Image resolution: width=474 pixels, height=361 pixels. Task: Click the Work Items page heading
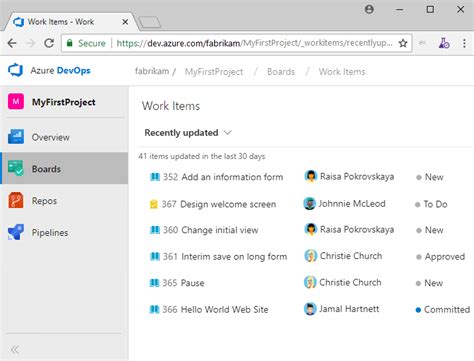[x=171, y=106]
